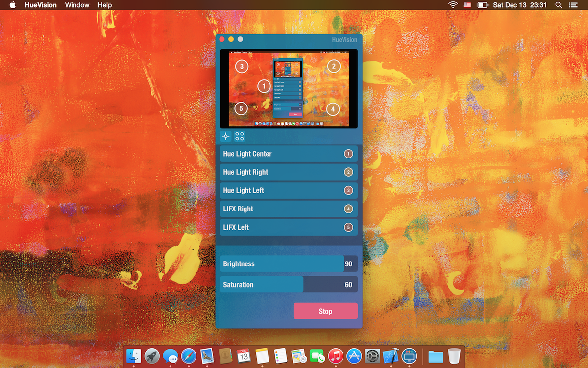Click zone marker 1 in the screen preview
Screen dimensions: 588x368
pyautogui.click(x=264, y=86)
